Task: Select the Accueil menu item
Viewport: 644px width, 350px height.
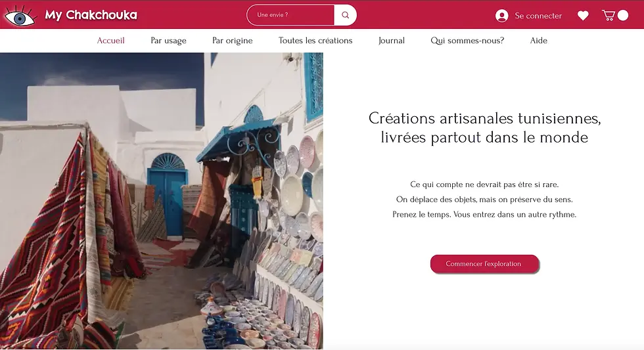Action: click(x=110, y=40)
